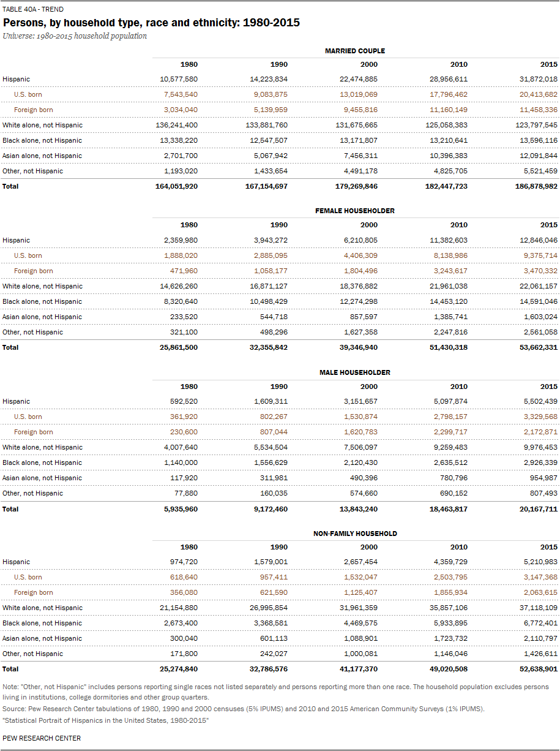Click the 2010 column header under Non-Family Household
This screenshot has width=560, height=751.
pos(459,547)
